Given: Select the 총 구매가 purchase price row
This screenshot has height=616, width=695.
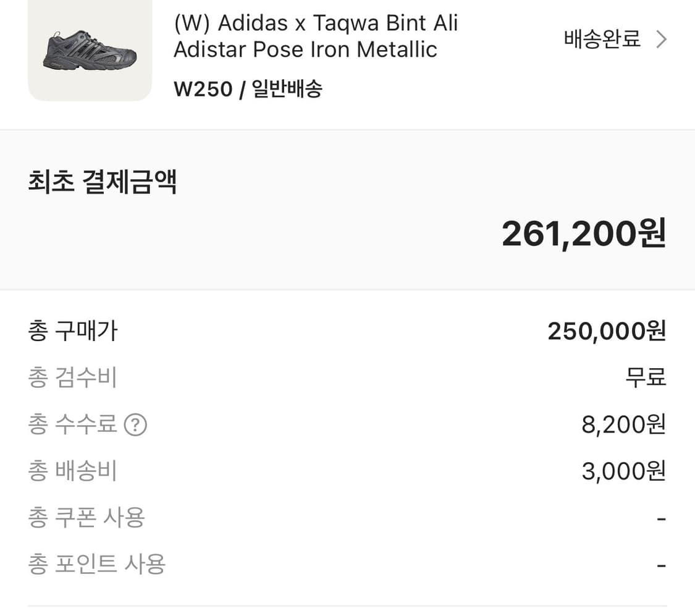Looking at the screenshot, I should 72,331.
